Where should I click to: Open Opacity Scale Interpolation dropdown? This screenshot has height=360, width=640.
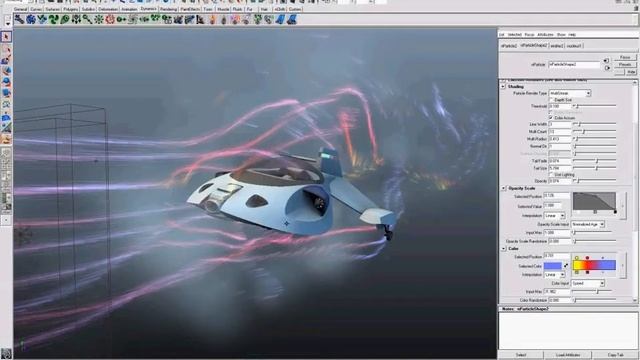coord(555,216)
